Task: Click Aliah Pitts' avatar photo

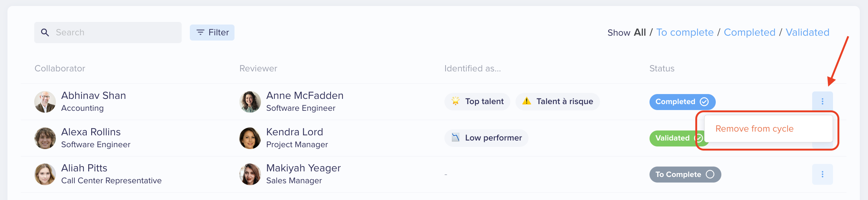Action: pos(45,174)
